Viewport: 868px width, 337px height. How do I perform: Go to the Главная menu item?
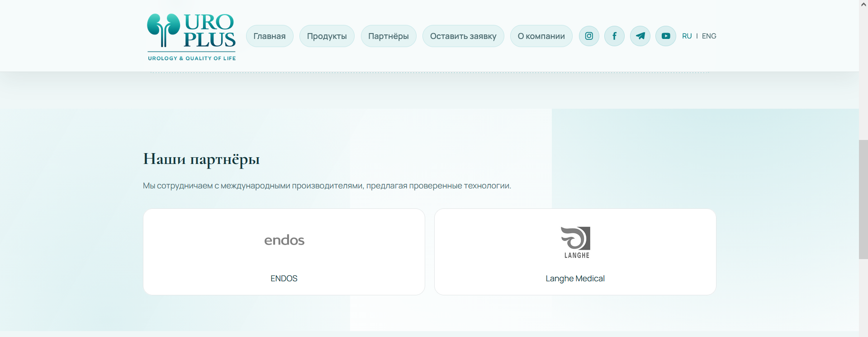270,36
